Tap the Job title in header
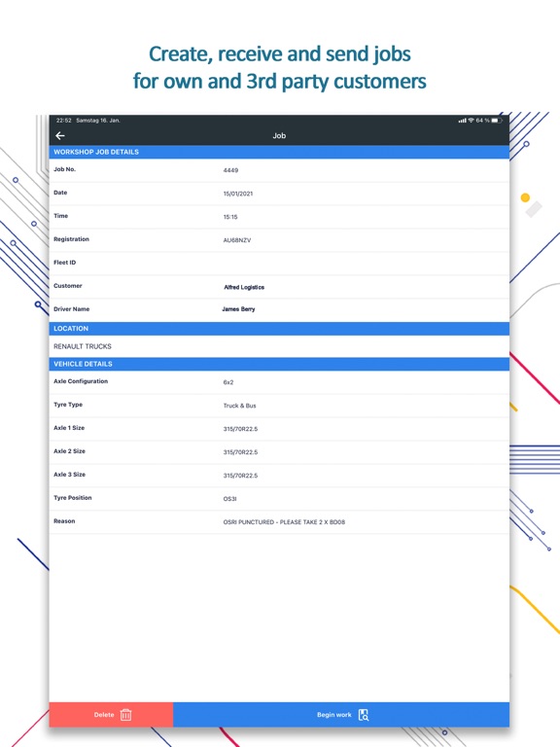Image resolution: width=560 pixels, height=747 pixels. (279, 136)
